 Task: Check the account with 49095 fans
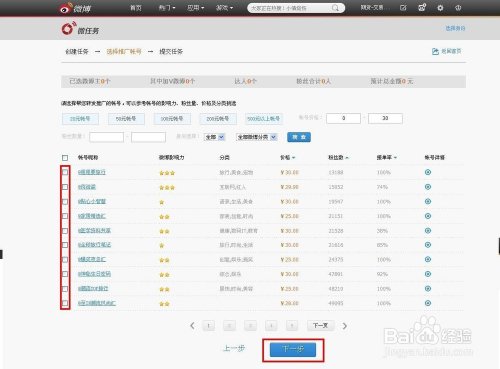65,303
